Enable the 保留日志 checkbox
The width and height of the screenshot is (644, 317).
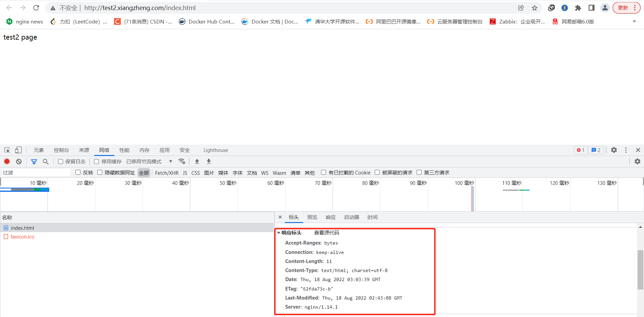61,161
